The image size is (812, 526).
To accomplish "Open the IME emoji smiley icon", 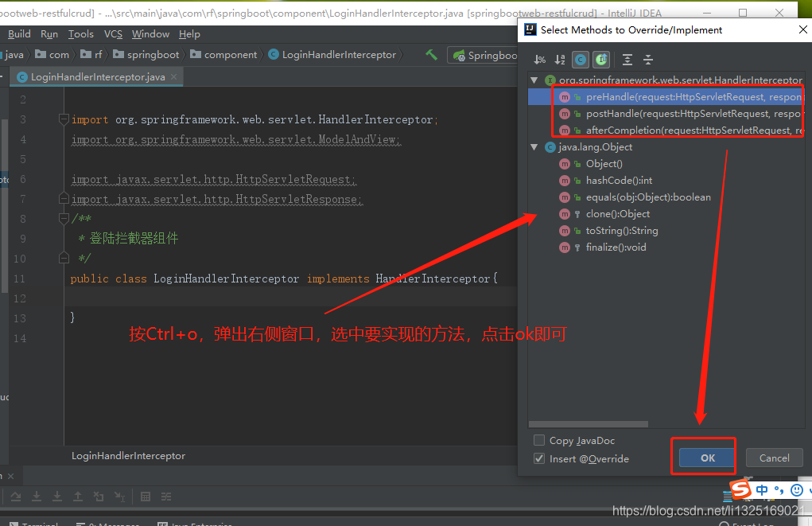I will [797, 489].
